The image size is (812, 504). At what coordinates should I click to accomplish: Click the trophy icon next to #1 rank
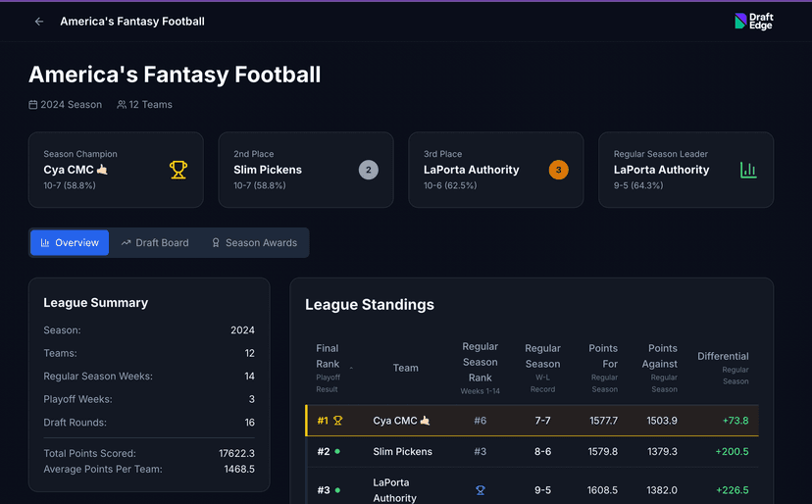[x=338, y=421]
